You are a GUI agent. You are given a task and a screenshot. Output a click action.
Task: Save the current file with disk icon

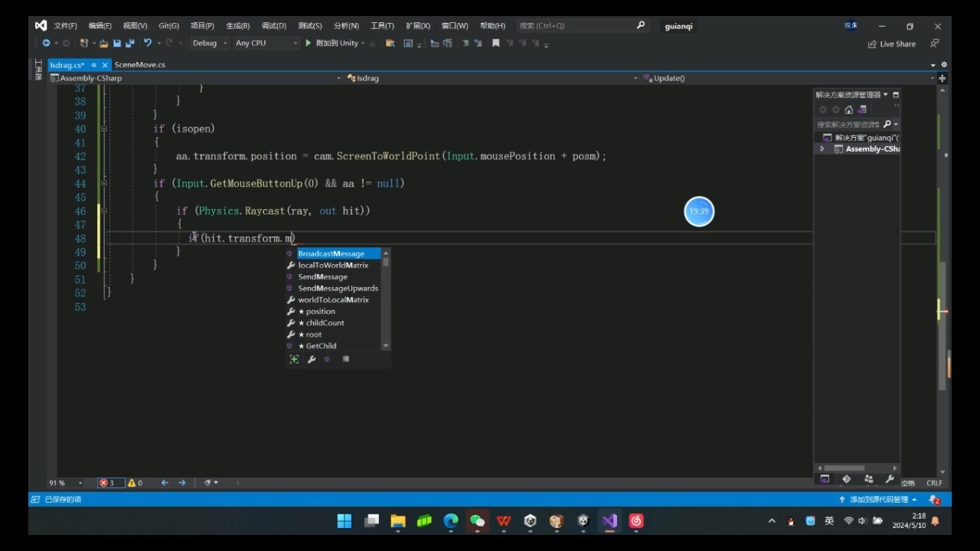click(117, 43)
